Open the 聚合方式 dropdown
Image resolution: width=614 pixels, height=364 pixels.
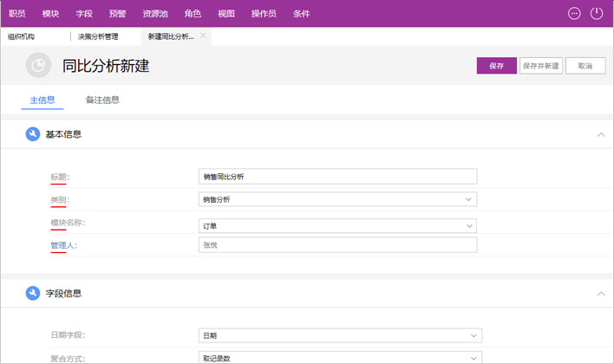coord(474,357)
